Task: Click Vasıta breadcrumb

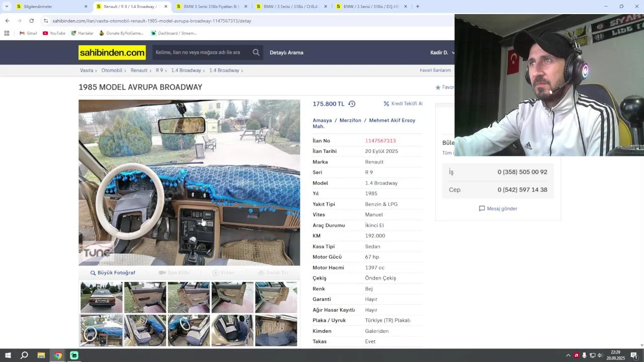Action: click(87, 70)
